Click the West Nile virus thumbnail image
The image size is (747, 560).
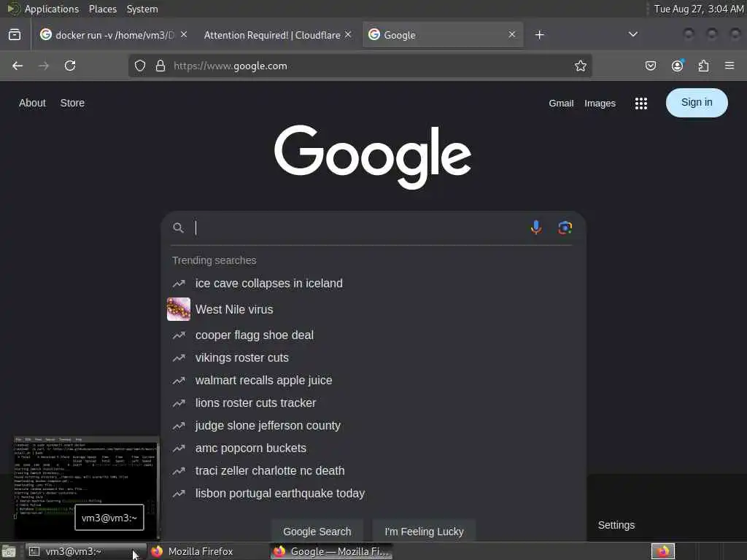(179, 309)
